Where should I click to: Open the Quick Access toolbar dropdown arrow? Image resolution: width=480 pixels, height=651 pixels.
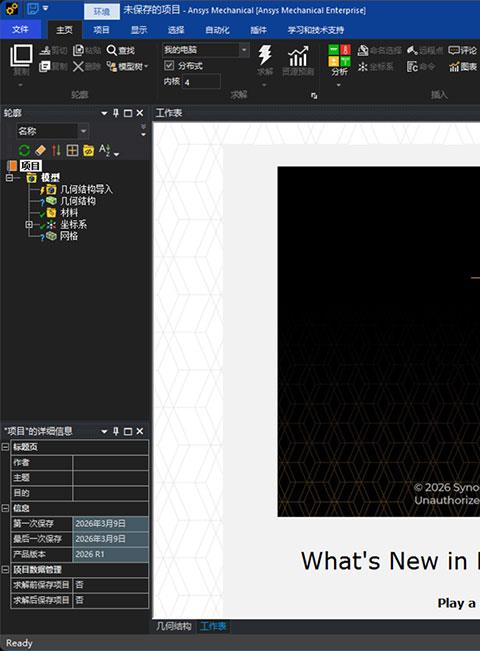45,8
